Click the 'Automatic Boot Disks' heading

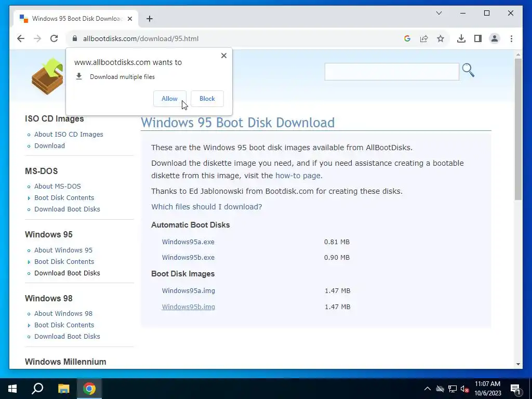coord(190,225)
